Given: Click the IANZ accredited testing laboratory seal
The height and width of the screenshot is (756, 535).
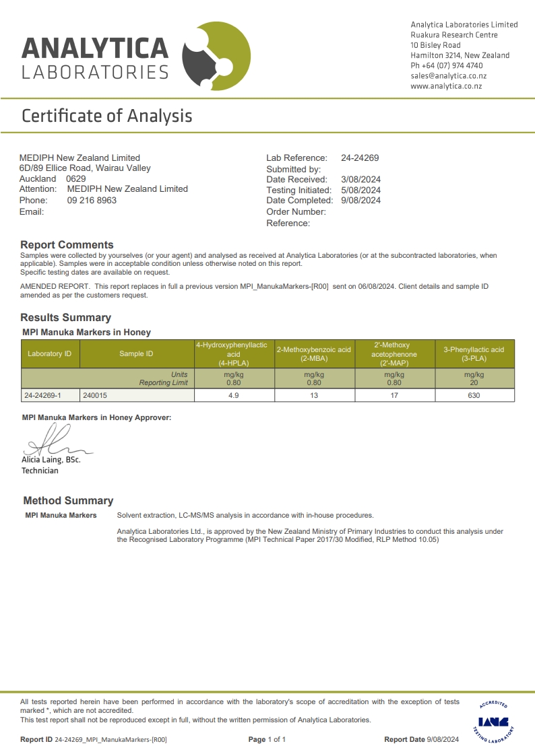Looking at the screenshot, I should (493, 721).
